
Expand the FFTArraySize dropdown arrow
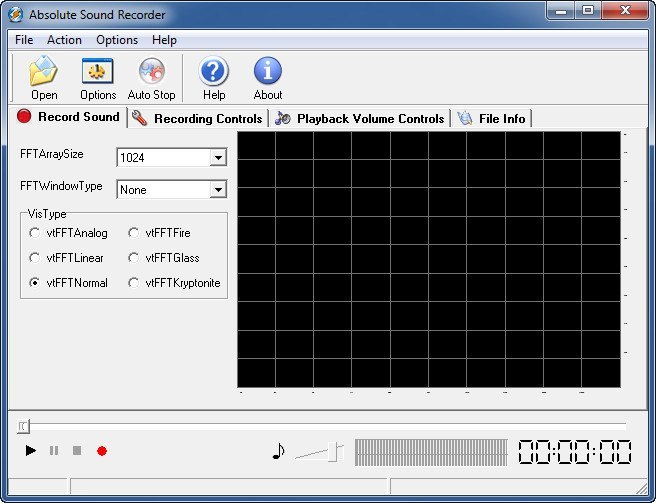[x=218, y=158]
